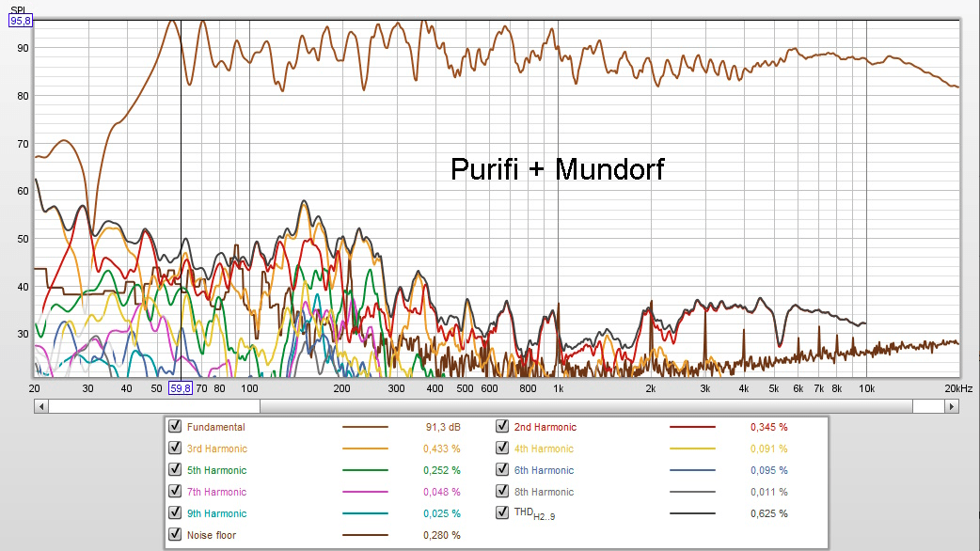Toggle the 2nd Harmonic checkbox
The height and width of the screenshot is (551, 980).
pos(502,426)
